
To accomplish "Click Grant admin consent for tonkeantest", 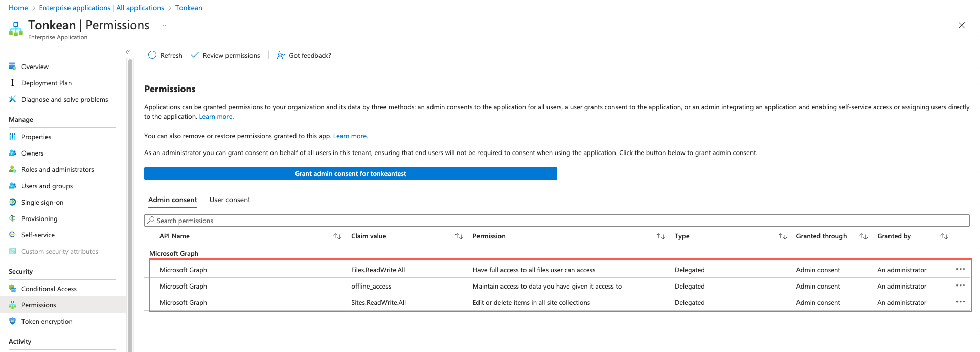I will (x=350, y=174).
